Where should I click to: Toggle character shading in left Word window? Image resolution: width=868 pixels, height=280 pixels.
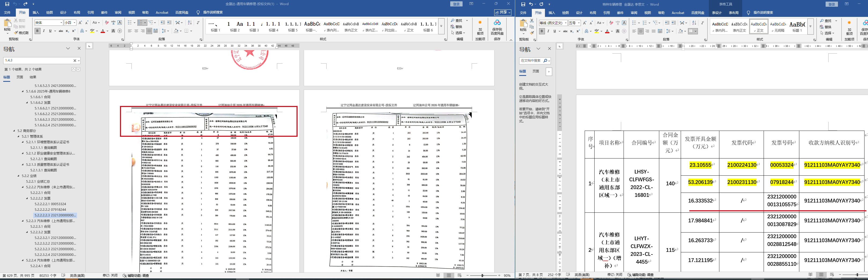click(x=113, y=31)
